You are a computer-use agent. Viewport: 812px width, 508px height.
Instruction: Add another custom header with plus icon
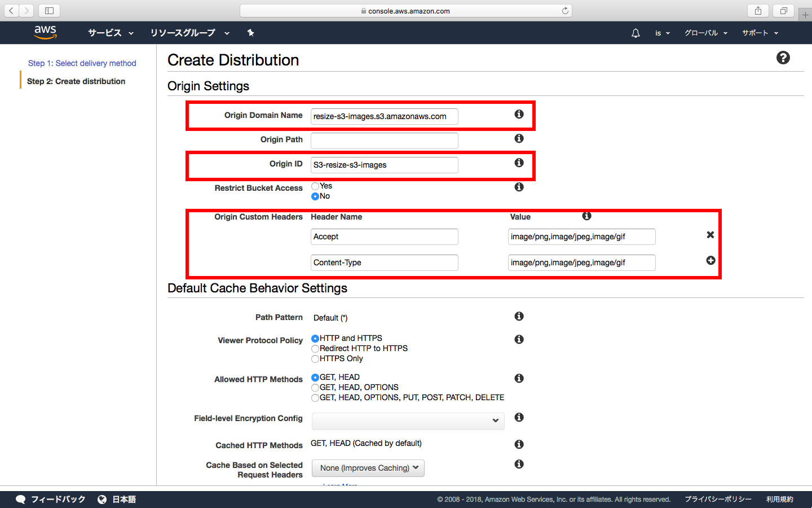(711, 260)
